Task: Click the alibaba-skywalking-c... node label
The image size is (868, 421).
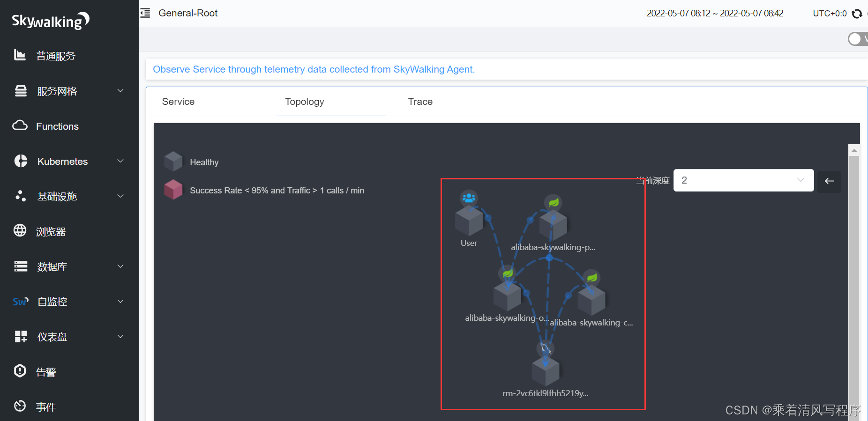Action: [591, 323]
